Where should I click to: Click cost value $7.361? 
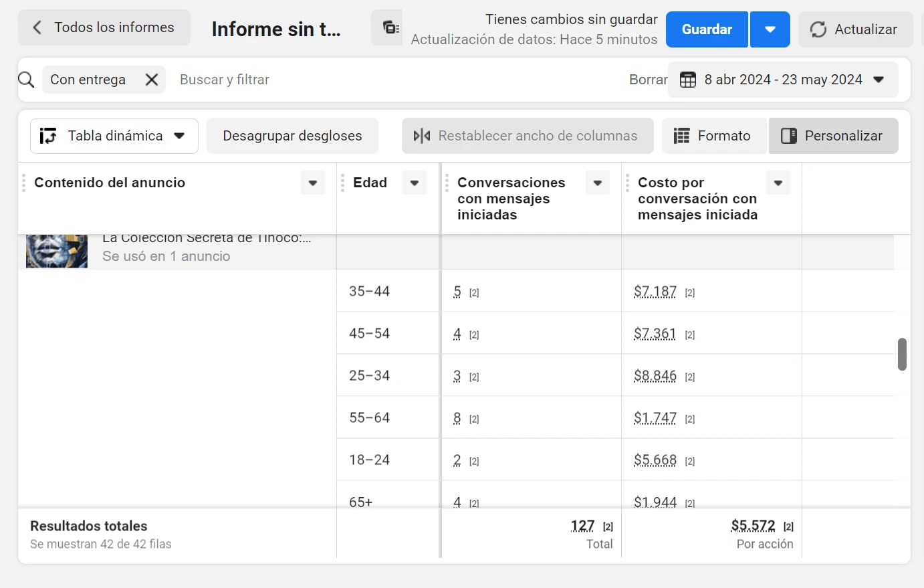point(655,334)
